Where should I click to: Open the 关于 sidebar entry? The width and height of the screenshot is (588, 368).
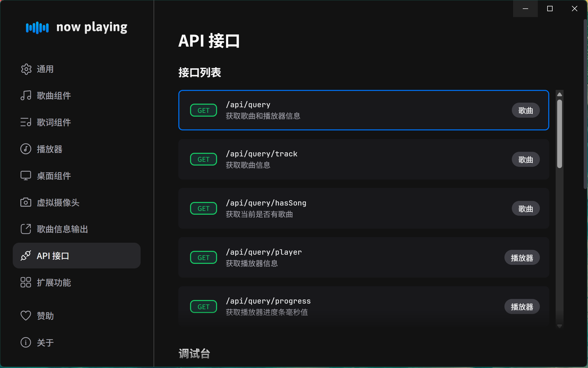[45, 343]
